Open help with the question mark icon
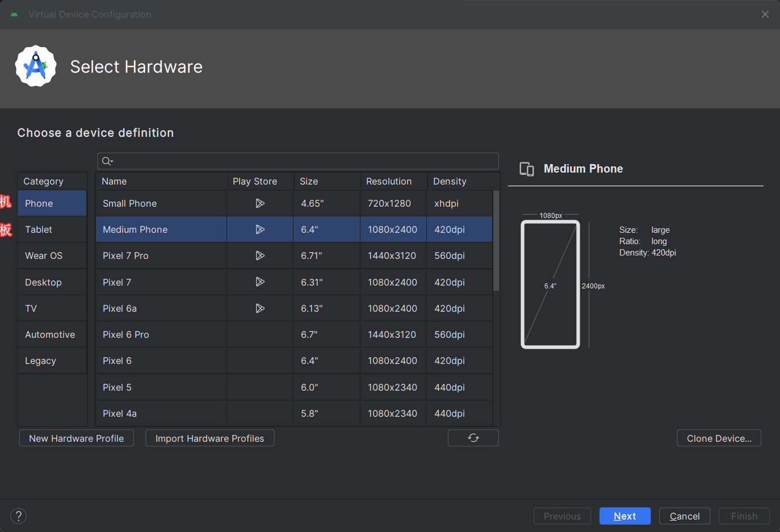Viewport: 780px width, 532px height. tap(19, 516)
